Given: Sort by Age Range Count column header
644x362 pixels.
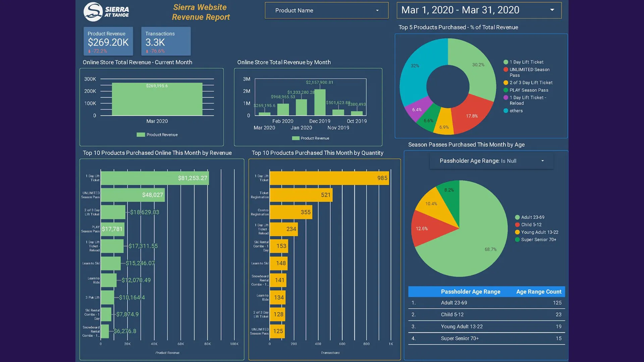Looking at the screenshot, I should tap(539, 292).
